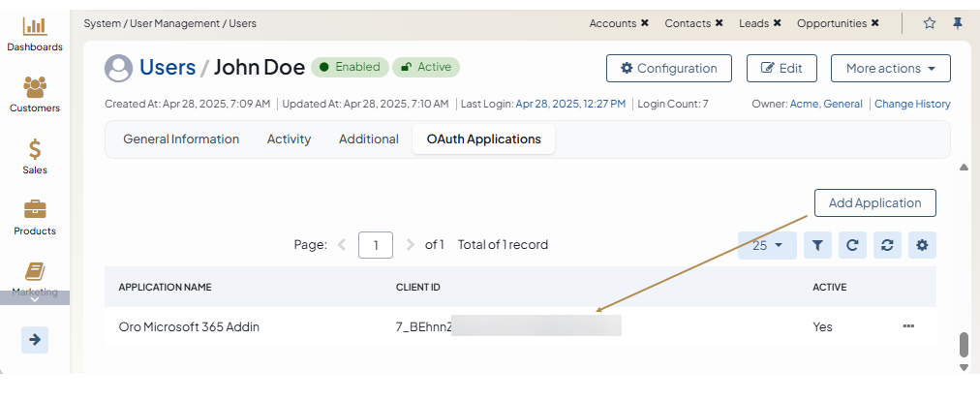The height and width of the screenshot is (401, 980).
Task: Open row actions ellipsis menu
Action: (908, 326)
